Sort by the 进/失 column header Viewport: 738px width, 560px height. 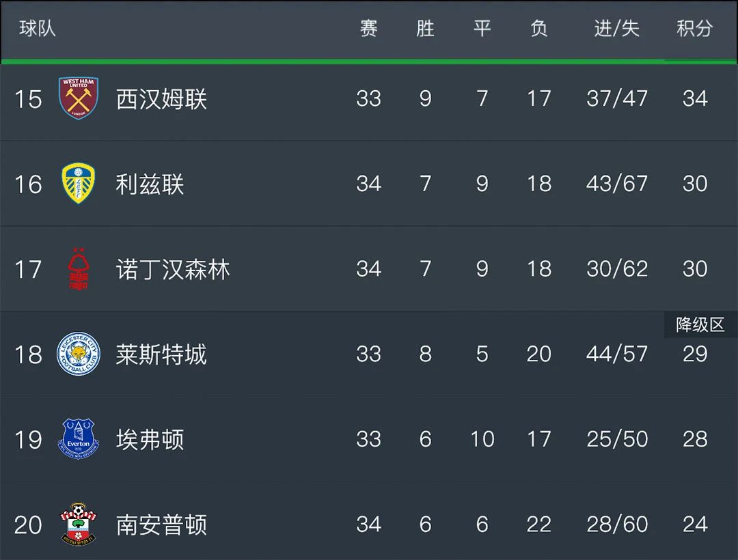(x=616, y=29)
